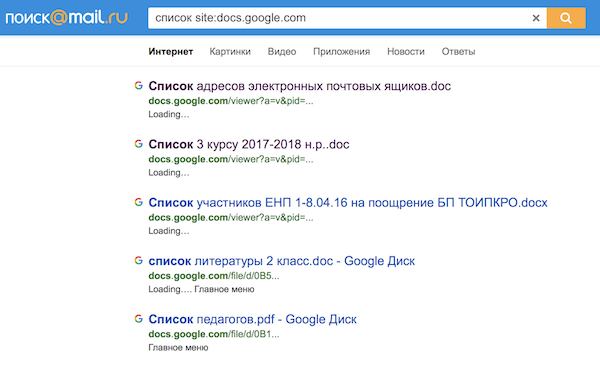The width and height of the screenshot is (600, 370).
Task: Open the поиск@mail.ru logo homepage
Action: pyautogui.click(x=66, y=18)
